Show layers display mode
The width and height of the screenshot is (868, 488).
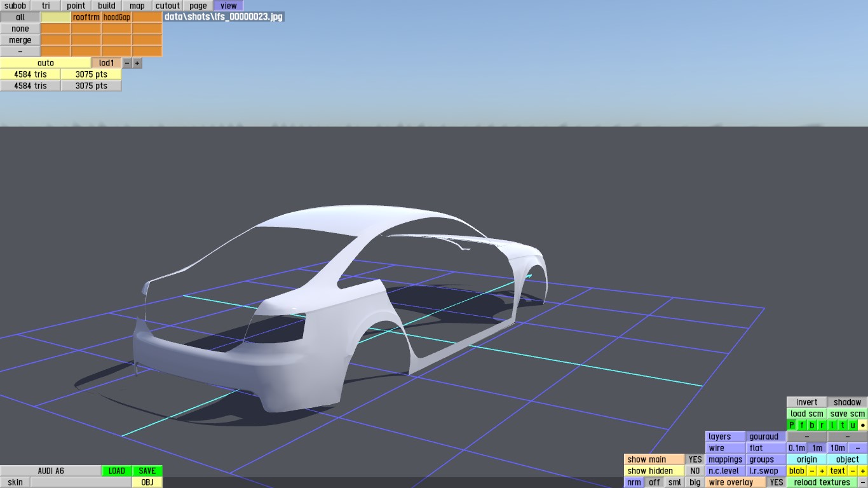726,437
